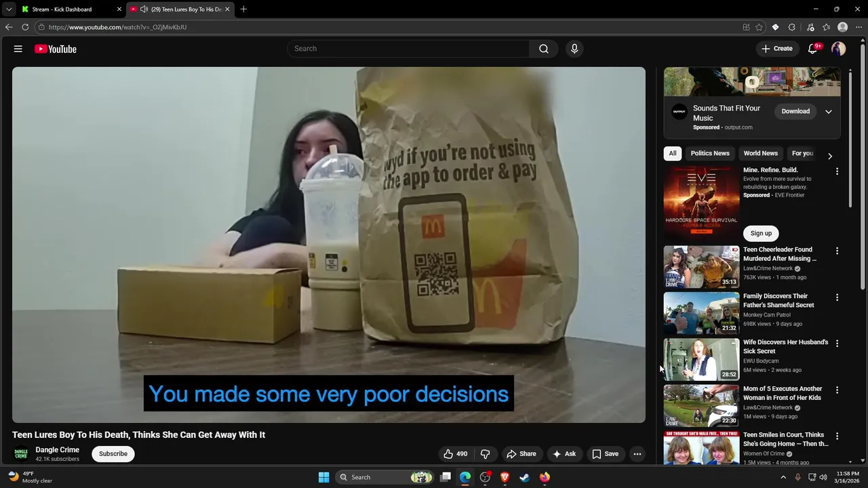
Task: Open browser favorites list icon
Action: 826,27
